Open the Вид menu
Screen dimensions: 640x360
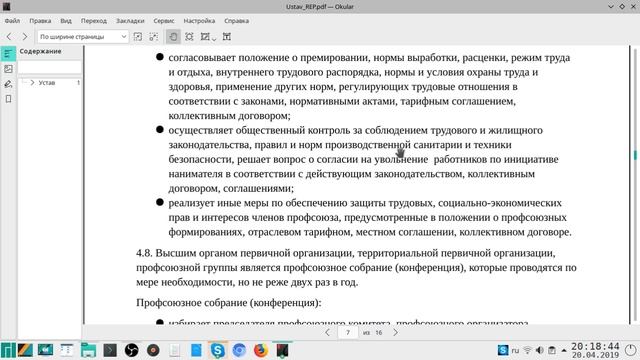66,21
